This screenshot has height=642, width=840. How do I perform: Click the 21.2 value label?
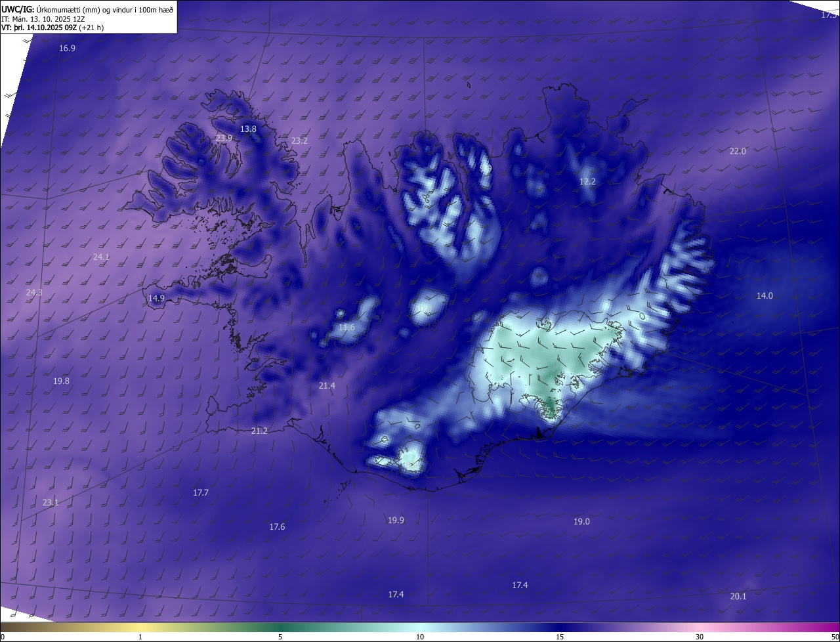(x=259, y=431)
